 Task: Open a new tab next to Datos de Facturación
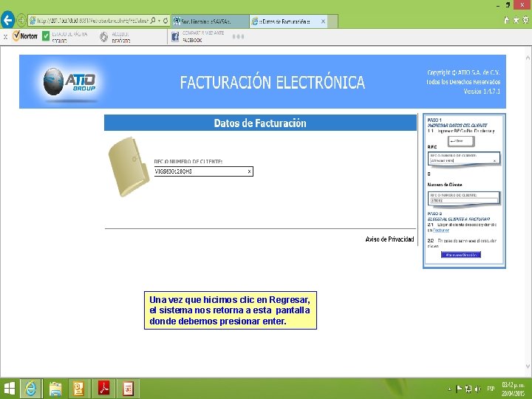tap(332, 21)
